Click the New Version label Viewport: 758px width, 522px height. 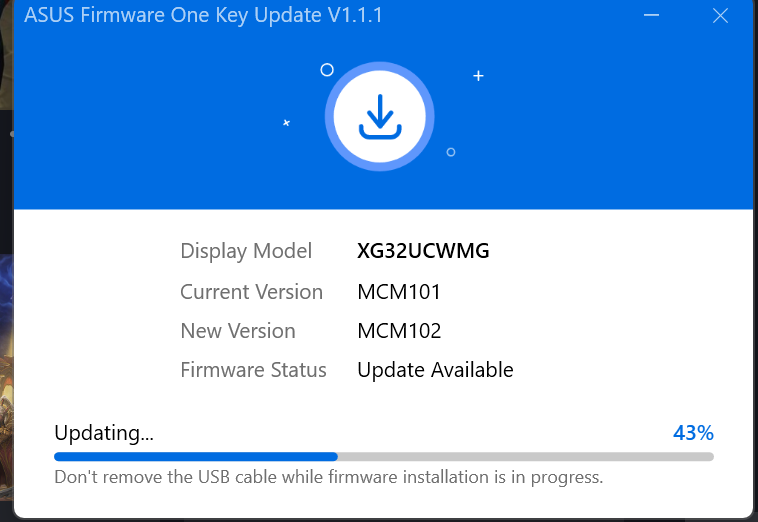238,331
